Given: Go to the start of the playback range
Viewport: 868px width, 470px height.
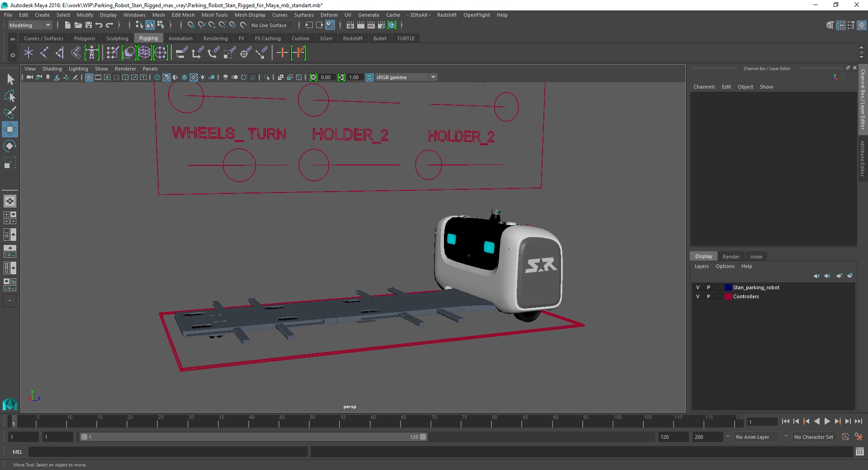Looking at the screenshot, I should tap(785, 421).
